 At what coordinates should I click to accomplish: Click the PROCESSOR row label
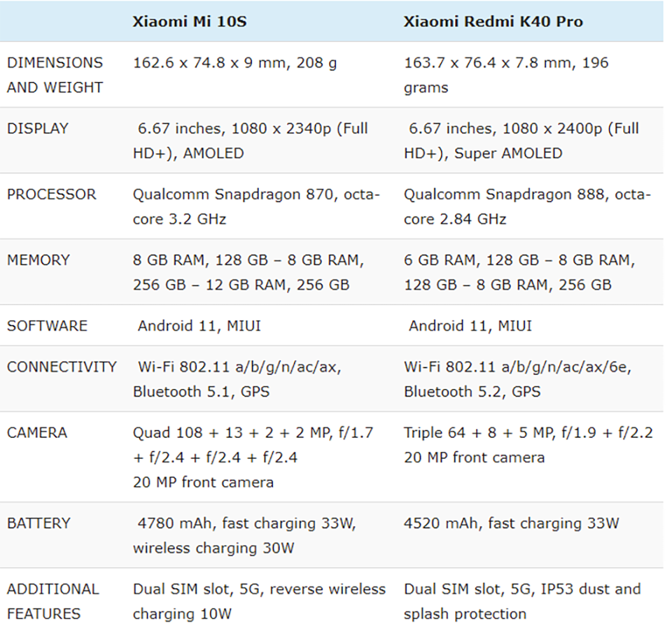51,194
